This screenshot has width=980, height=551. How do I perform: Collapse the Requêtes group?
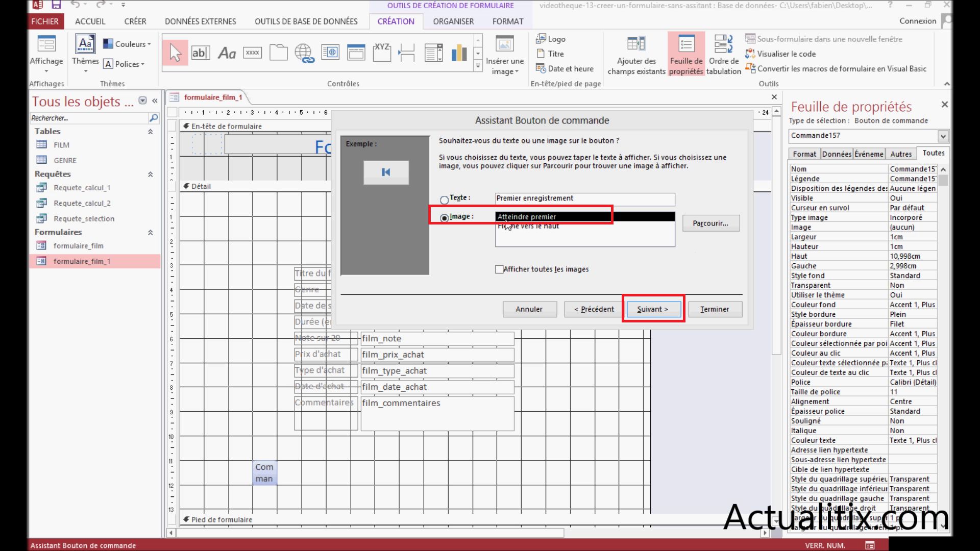pos(150,174)
